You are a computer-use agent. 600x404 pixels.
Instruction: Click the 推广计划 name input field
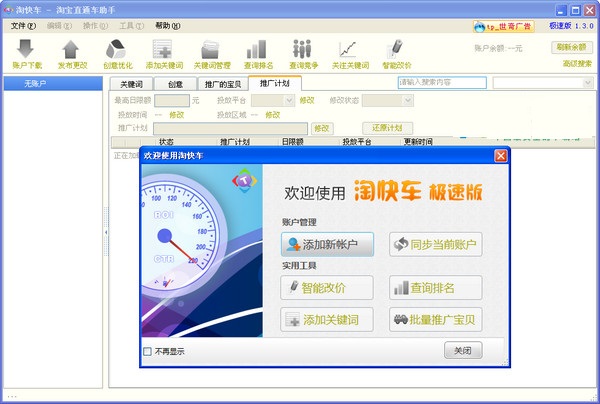[230, 129]
